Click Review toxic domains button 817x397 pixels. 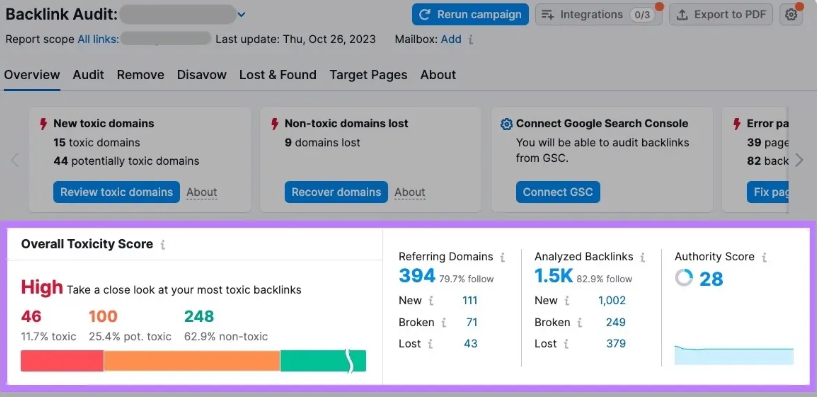(x=116, y=192)
